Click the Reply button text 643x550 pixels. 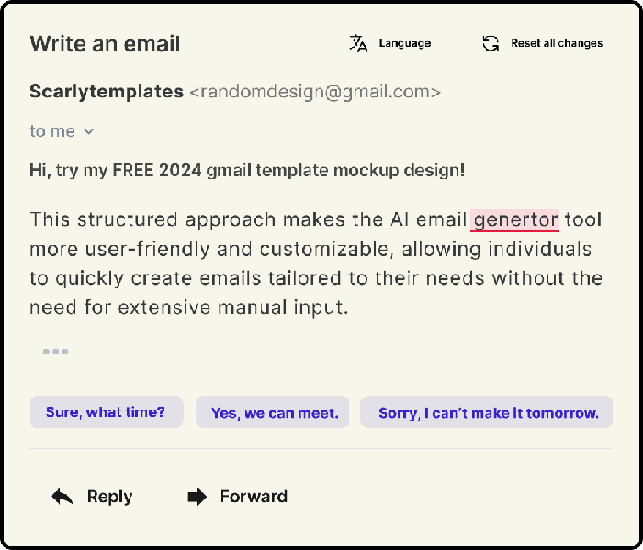109,496
